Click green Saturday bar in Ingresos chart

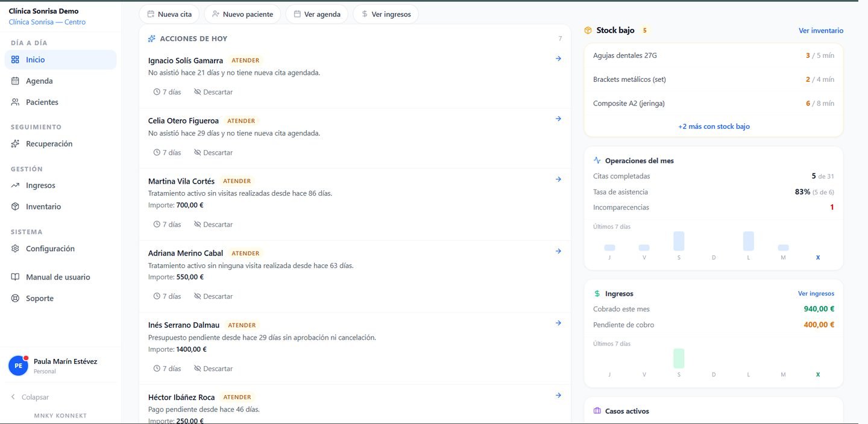point(679,358)
